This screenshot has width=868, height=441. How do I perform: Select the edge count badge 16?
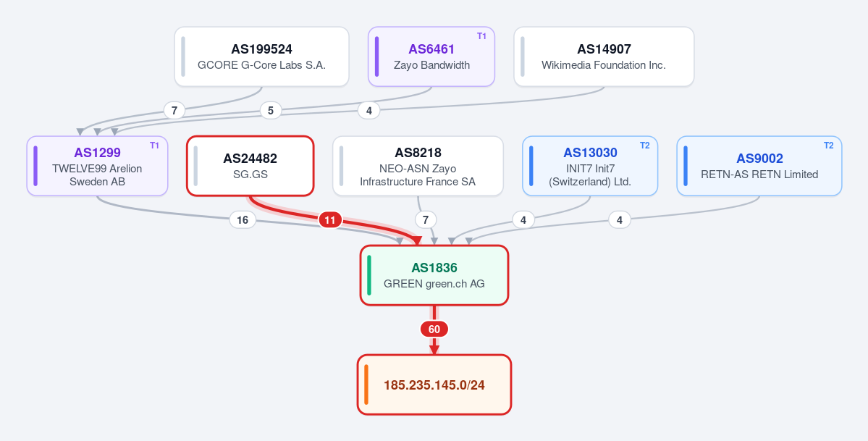tap(243, 220)
